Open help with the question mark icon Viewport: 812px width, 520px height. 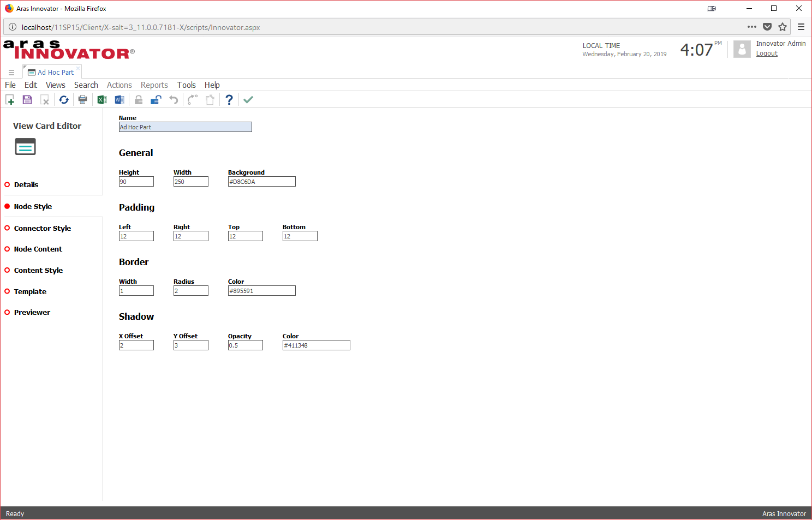pyautogui.click(x=229, y=100)
